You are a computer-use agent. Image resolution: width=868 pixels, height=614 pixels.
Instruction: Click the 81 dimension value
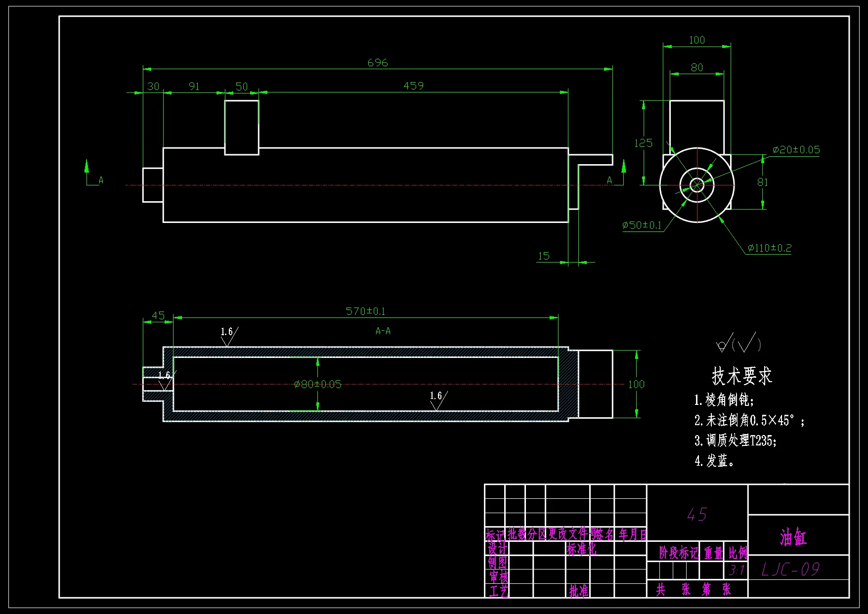tap(763, 182)
